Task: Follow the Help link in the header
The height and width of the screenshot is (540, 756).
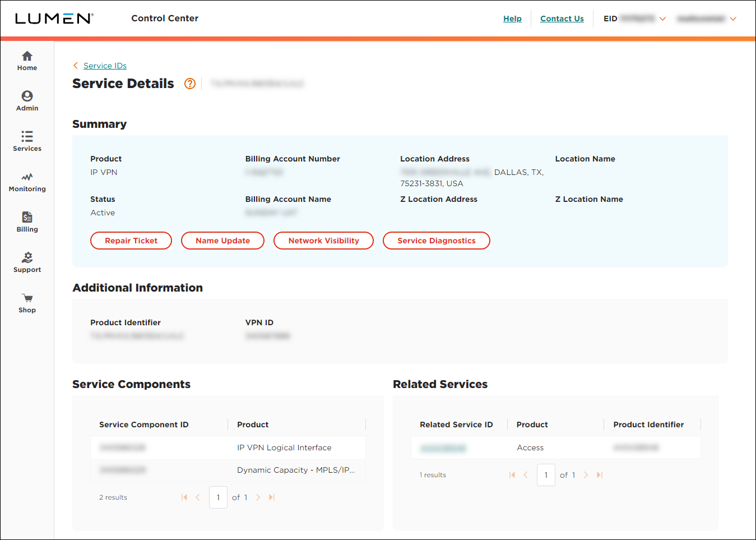Action: (512, 19)
